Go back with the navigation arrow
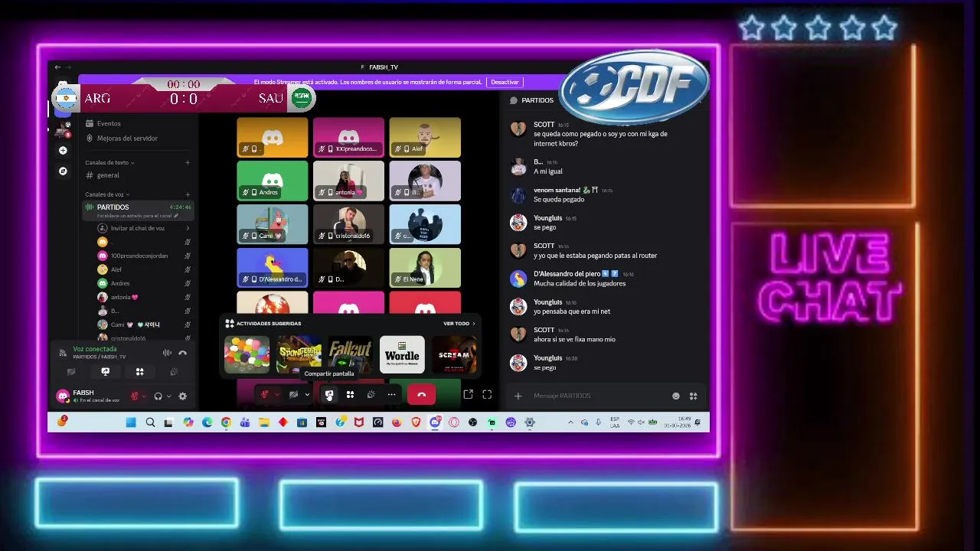The image size is (980, 551). tap(57, 67)
